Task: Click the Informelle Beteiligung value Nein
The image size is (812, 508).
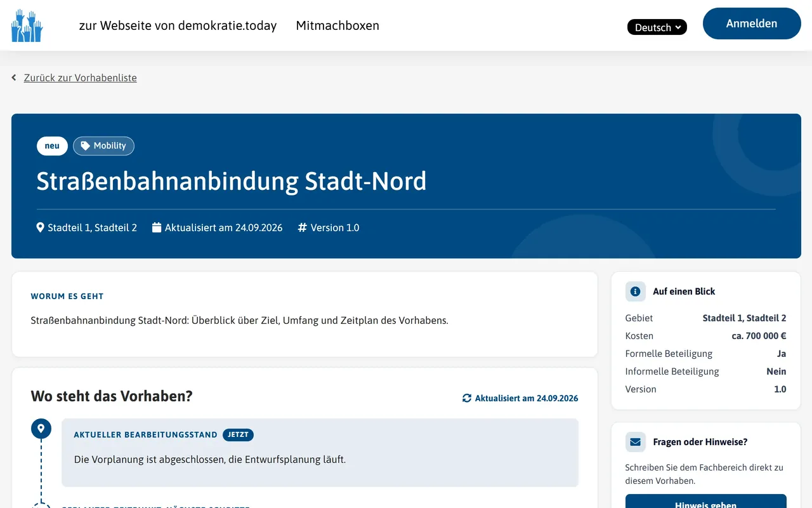Action: tap(776, 371)
